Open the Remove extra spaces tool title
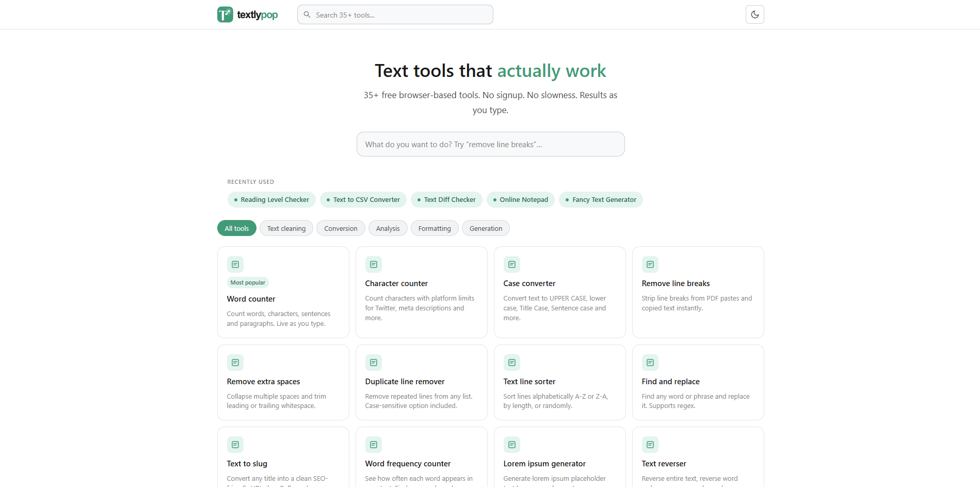Image resolution: width=980 pixels, height=487 pixels. (263, 382)
